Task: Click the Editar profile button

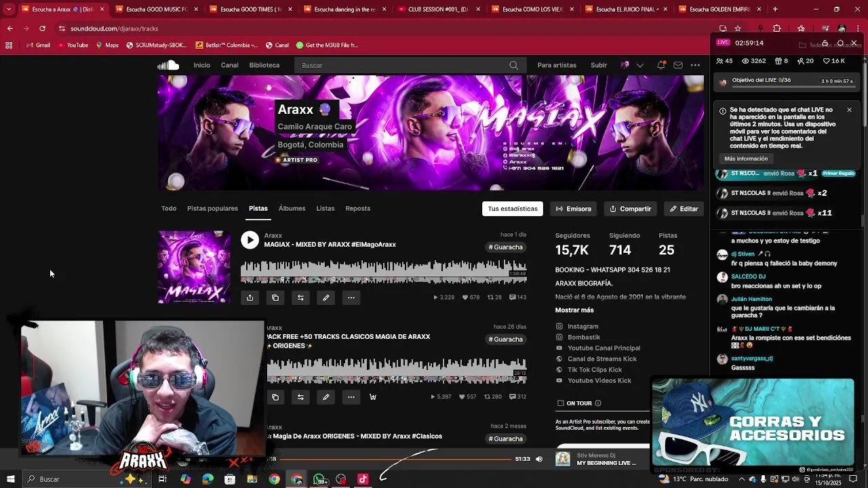Action: coord(684,209)
